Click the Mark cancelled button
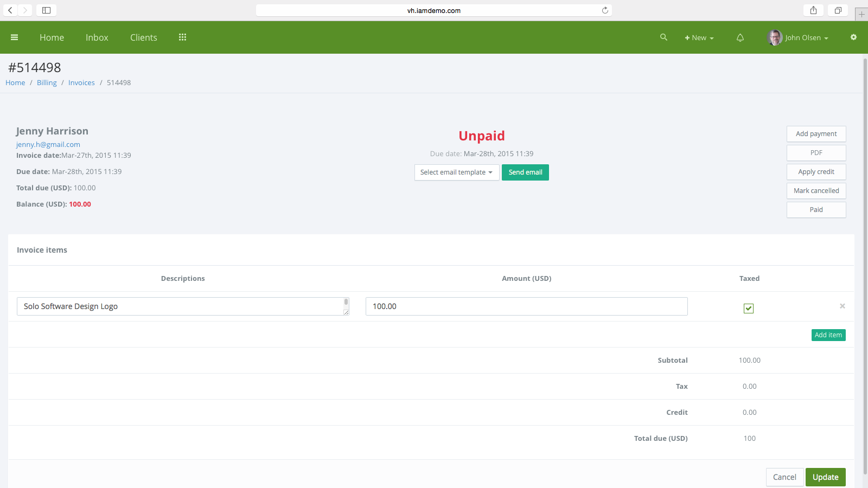This screenshot has width=868, height=488. click(816, 191)
